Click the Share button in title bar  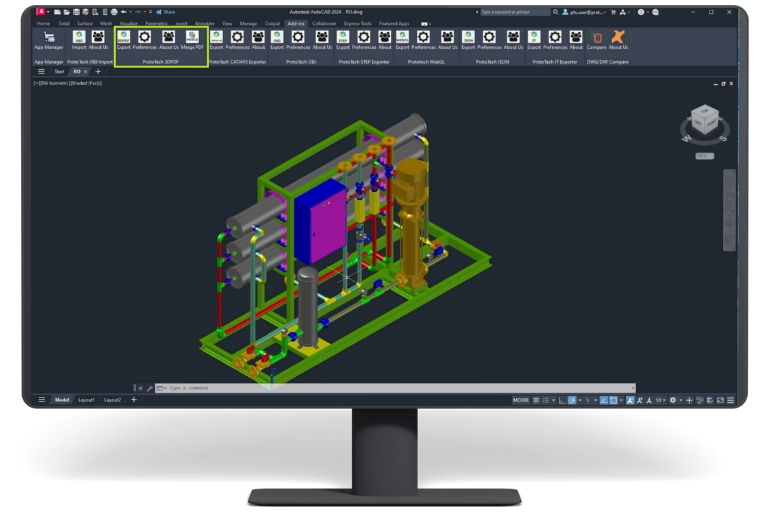click(x=166, y=12)
